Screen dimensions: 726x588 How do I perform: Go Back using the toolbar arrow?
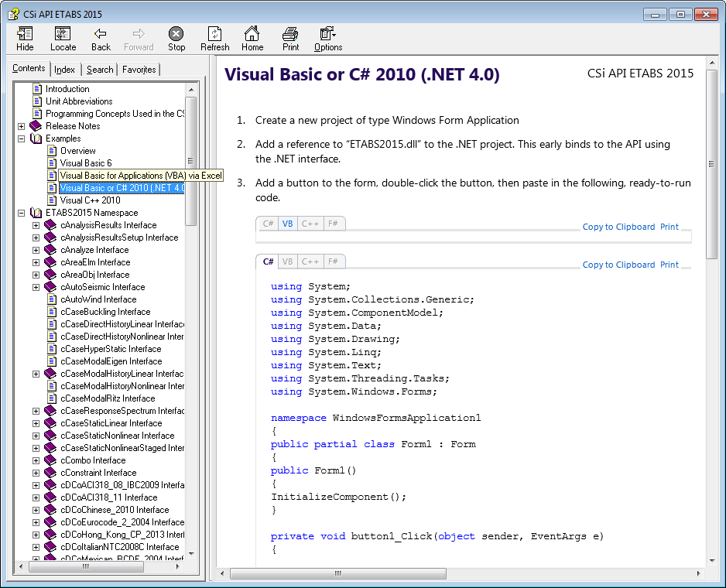tap(101, 39)
